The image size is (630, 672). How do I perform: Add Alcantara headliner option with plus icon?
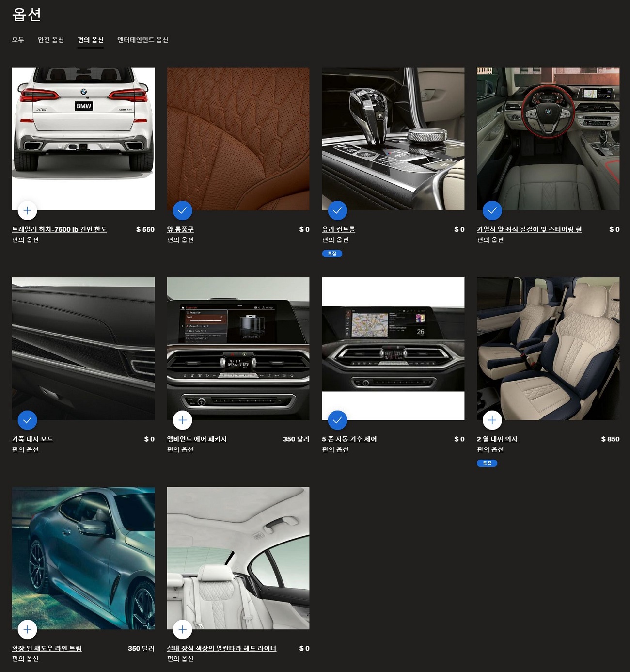pyautogui.click(x=182, y=629)
